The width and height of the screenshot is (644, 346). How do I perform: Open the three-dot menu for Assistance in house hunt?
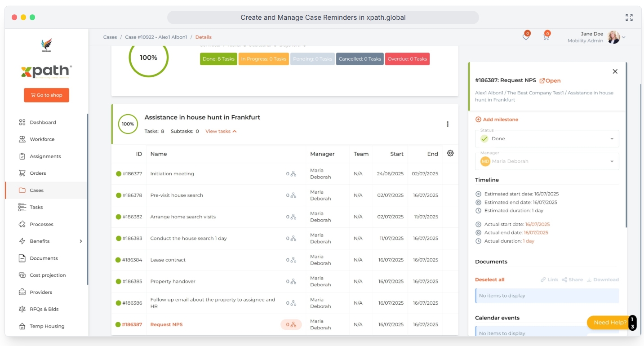tap(448, 124)
